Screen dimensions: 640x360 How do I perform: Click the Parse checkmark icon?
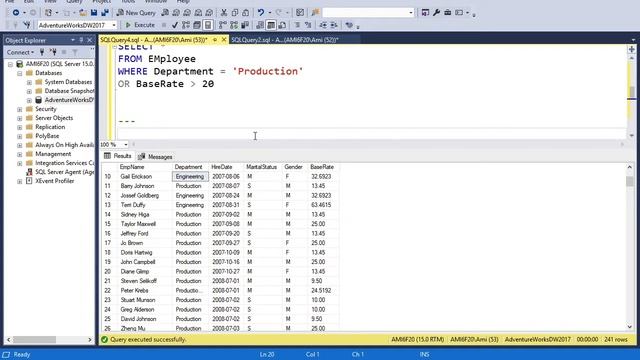tap(175, 25)
